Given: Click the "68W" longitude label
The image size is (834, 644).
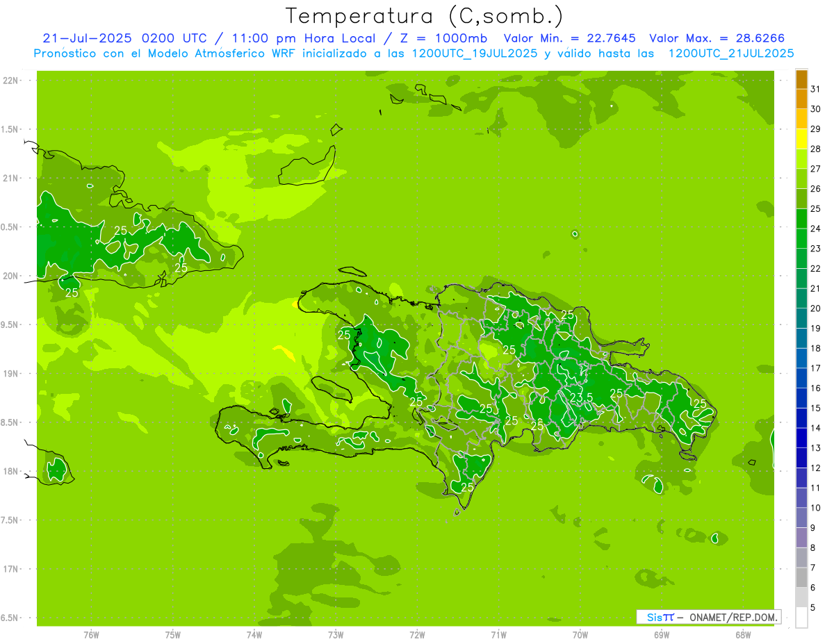Looking at the screenshot, I should click(743, 634).
